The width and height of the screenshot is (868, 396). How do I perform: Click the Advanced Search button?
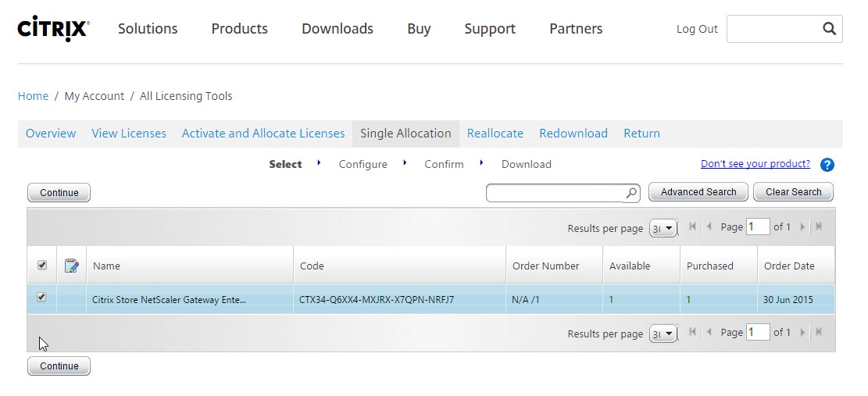698,192
